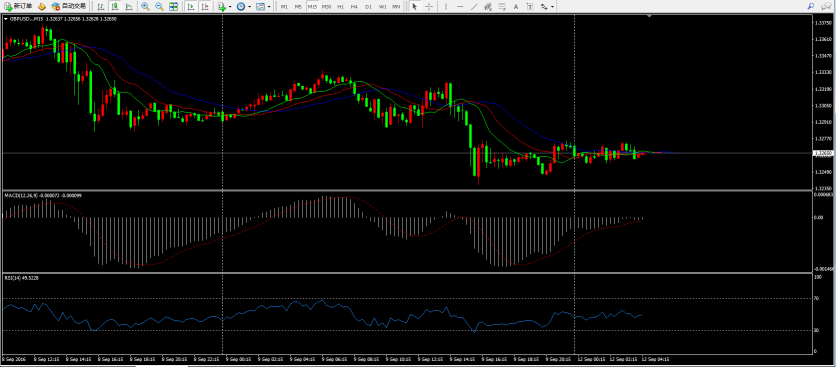Zoom out of the chart
The height and width of the screenshot is (367, 836).
tap(159, 6)
